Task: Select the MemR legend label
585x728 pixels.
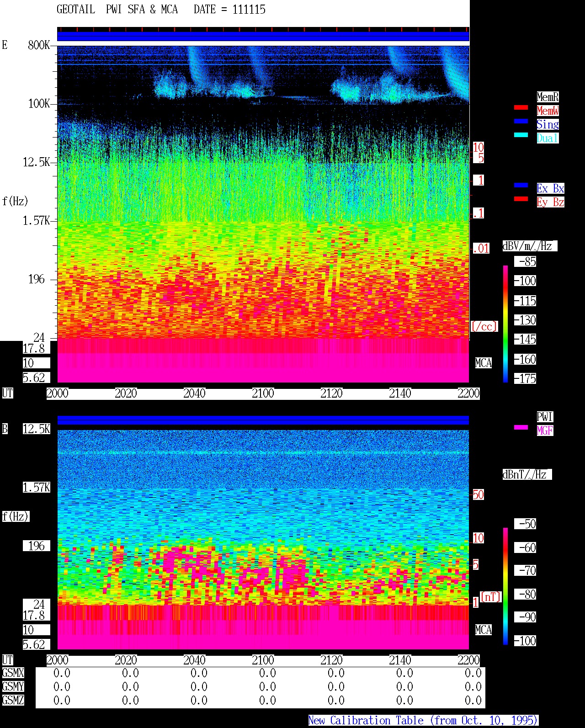Action: point(548,97)
